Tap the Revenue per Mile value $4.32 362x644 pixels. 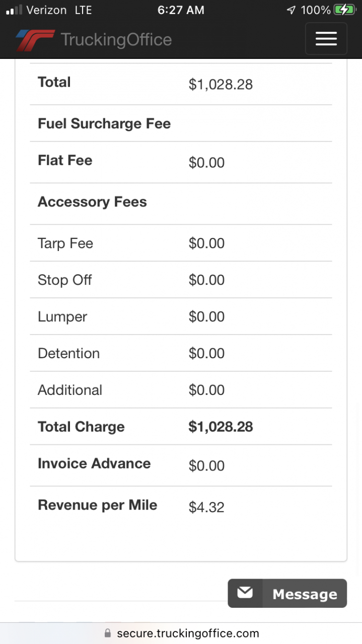pos(206,507)
